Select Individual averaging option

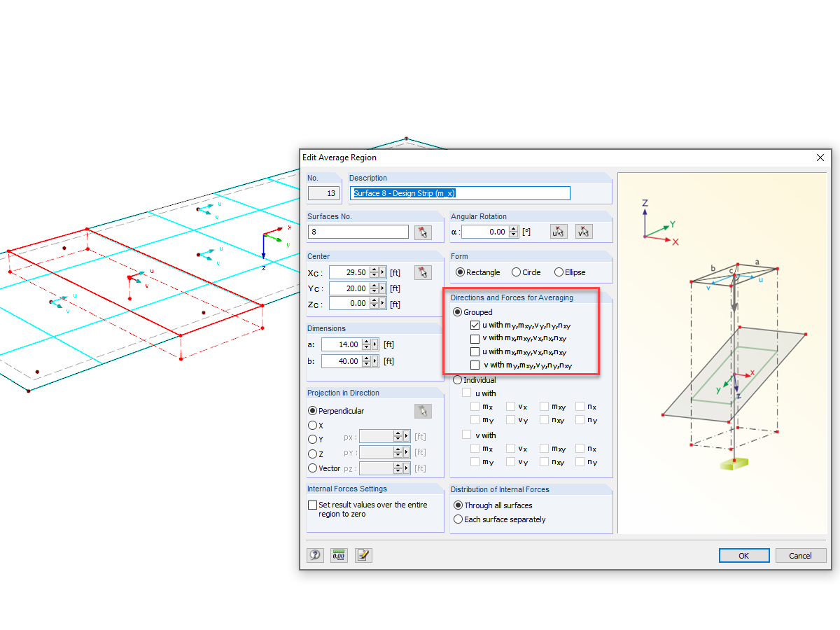click(x=458, y=380)
